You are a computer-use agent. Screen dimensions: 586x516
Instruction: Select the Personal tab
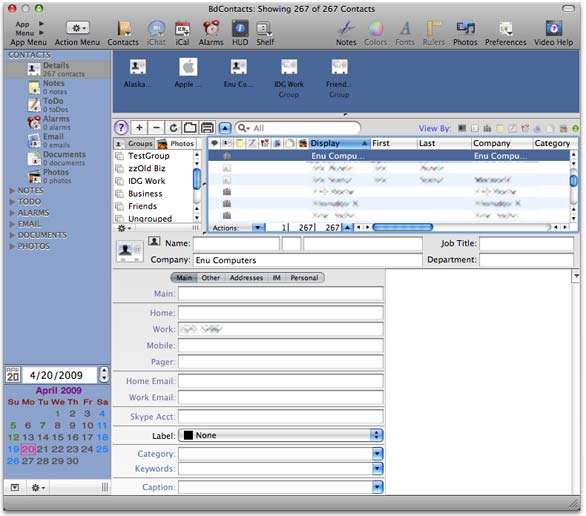304,278
